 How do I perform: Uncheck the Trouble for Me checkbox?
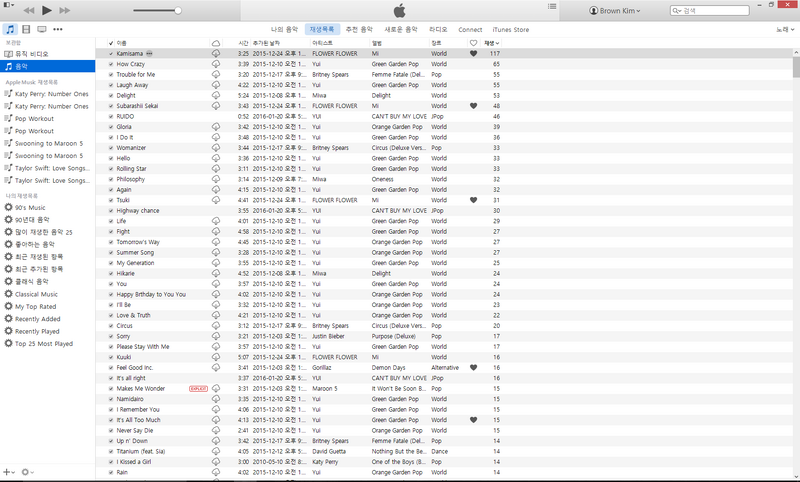tap(111, 74)
